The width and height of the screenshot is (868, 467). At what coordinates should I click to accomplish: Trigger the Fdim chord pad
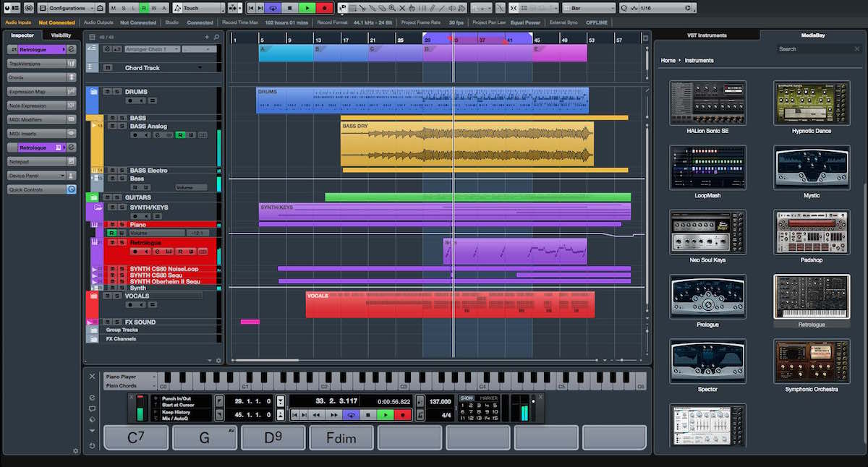point(341,437)
